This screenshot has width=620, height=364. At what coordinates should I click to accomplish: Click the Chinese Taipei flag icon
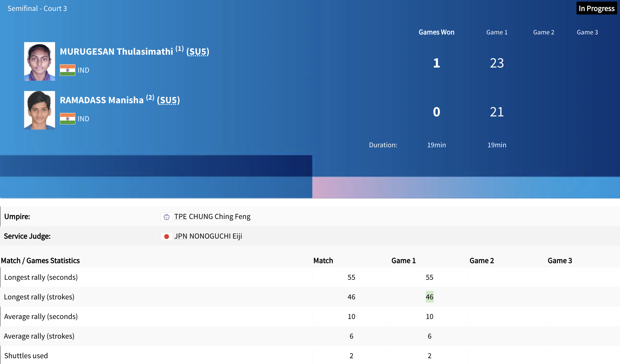(166, 217)
